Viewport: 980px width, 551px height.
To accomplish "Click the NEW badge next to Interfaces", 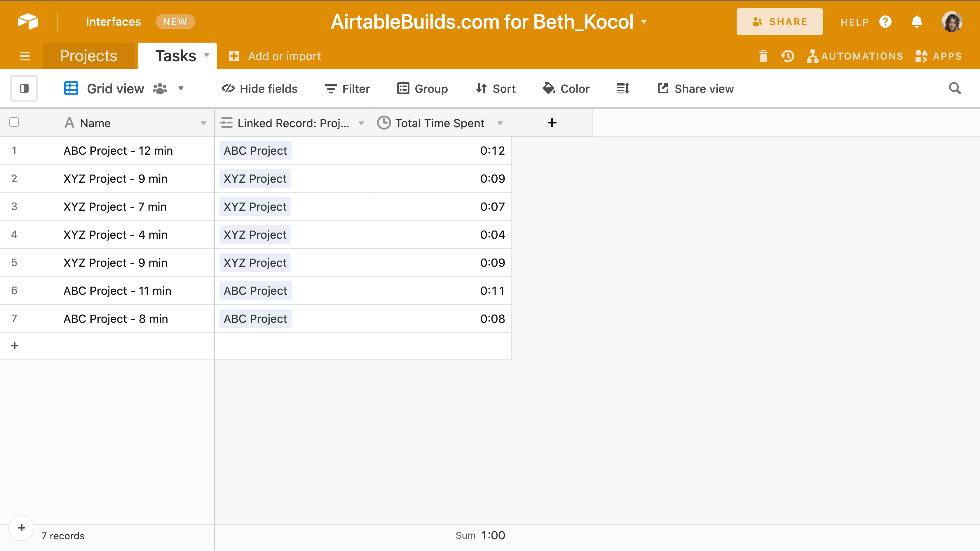I will [x=175, y=22].
